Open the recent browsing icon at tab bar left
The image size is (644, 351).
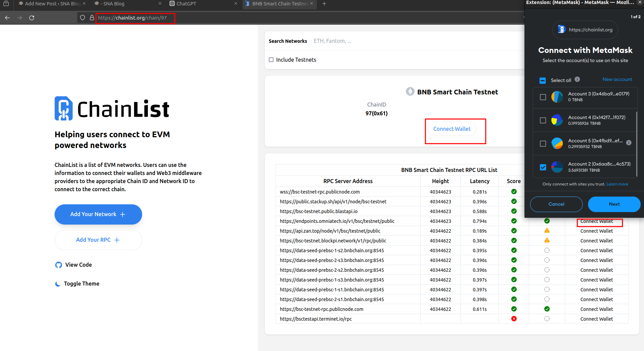6,4
